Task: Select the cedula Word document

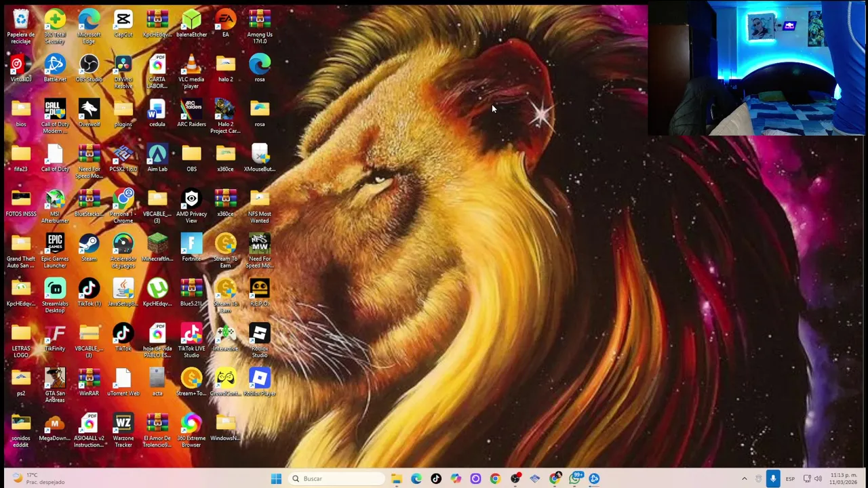Action: click(x=157, y=113)
